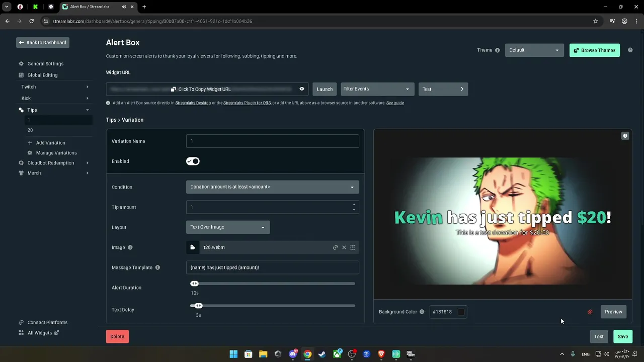Click the Manage Variations gear icon
Screen dimensions: 644x362
click(x=30, y=153)
